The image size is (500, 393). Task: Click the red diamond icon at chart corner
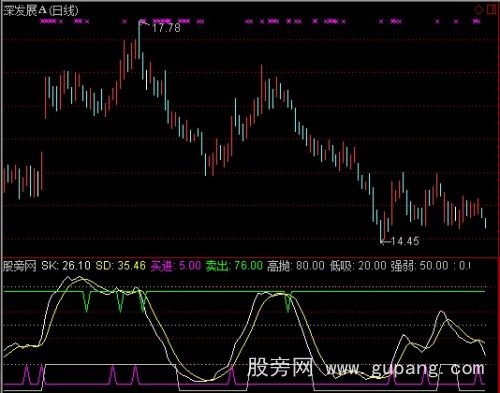(479, 10)
